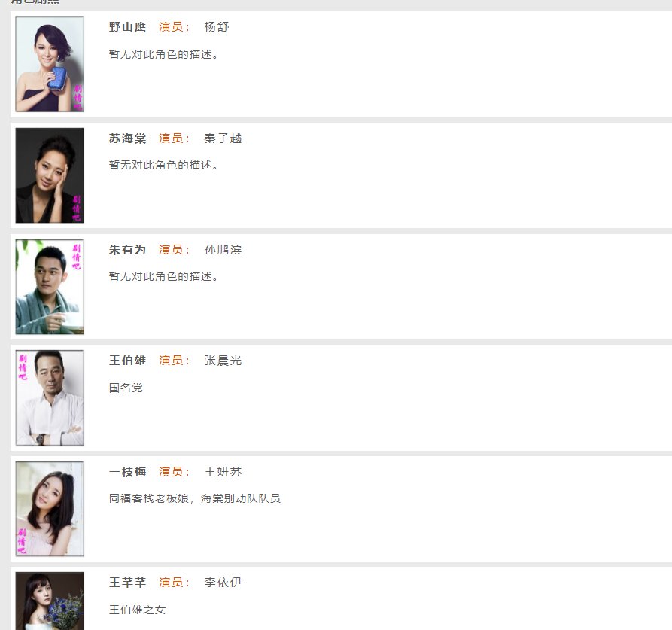Select the character title 一枝梅
Viewport: 672px width, 630px height.
(128, 472)
